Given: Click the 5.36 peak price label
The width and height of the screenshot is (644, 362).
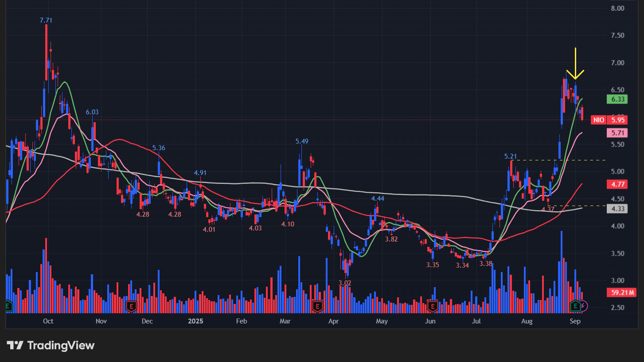Looking at the screenshot, I should [x=159, y=148].
